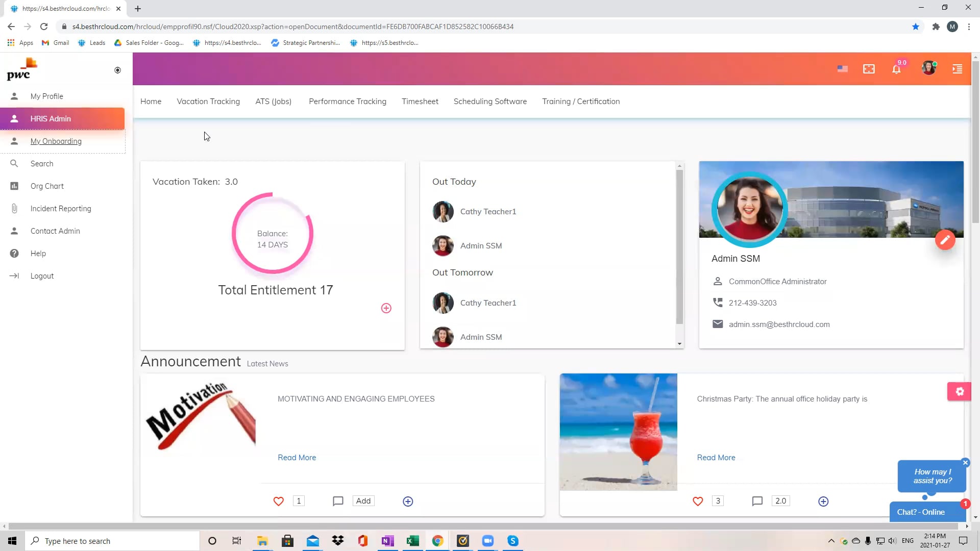Click blue plus icon on Christmas Party announcement
980x551 pixels.
(x=823, y=502)
